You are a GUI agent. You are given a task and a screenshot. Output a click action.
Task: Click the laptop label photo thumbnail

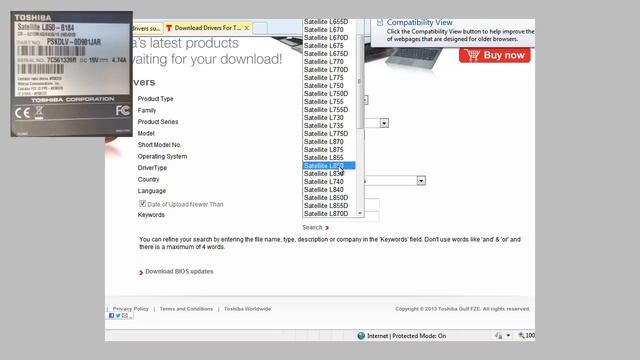[x=71, y=74]
